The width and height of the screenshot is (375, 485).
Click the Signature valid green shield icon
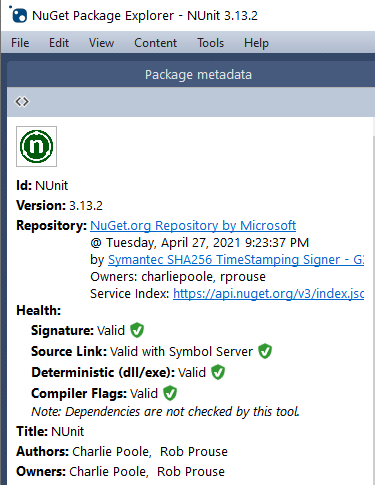pos(137,330)
